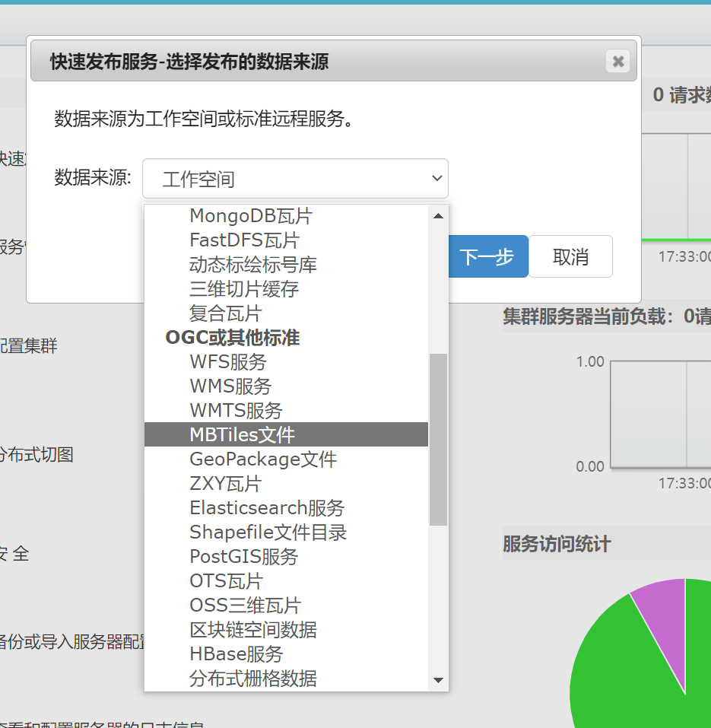This screenshot has width=711, height=728.
Task: Select Shapefile文件目录 option
Action: point(286,532)
